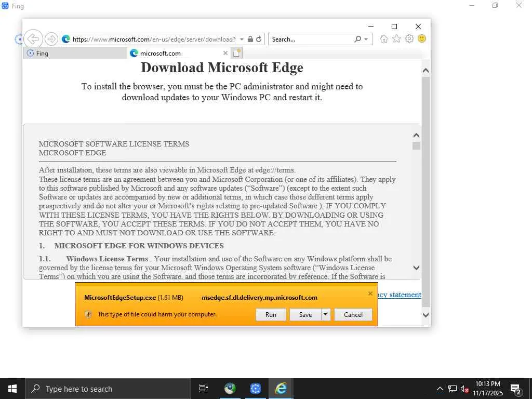Open the Tools gear icon in browser
The height and width of the screenshot is (399, 532).
(409, 38)
